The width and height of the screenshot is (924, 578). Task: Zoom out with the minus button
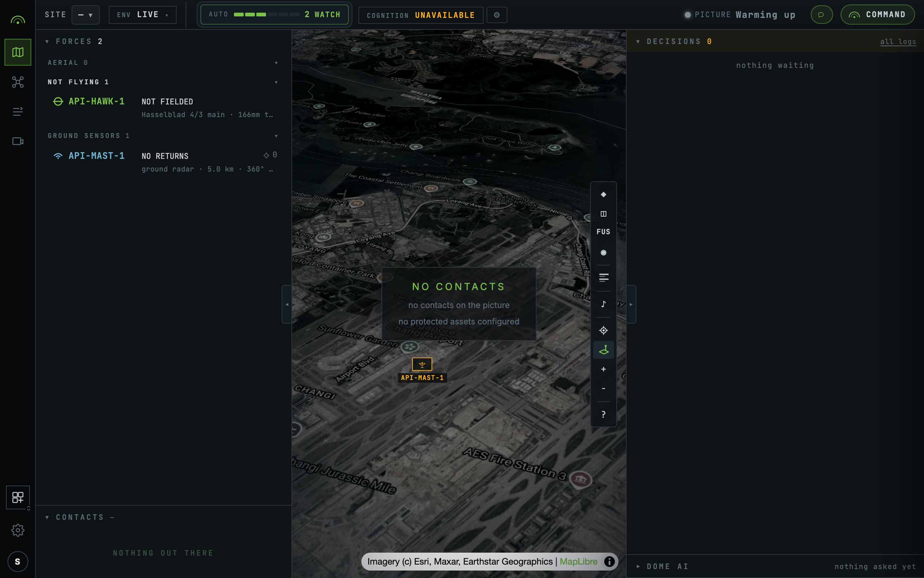click(x=603, y=389)
